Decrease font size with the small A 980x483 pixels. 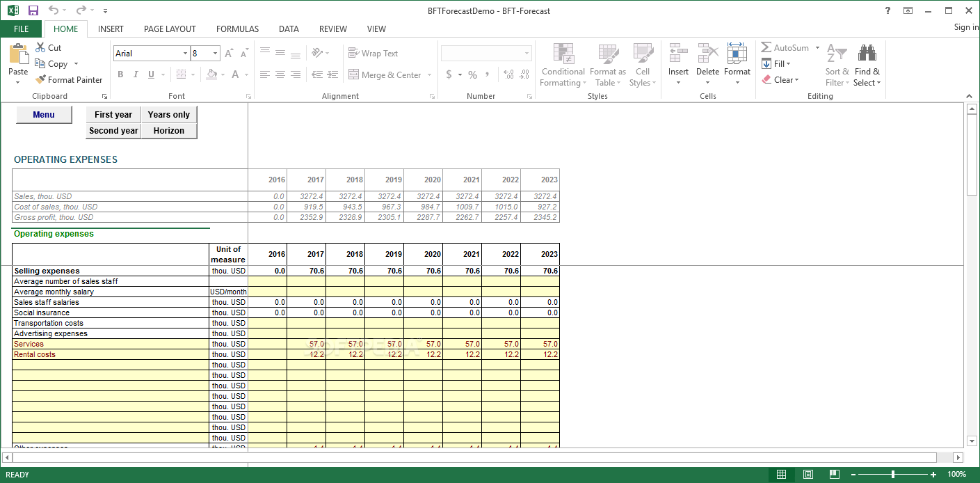pos(244,54)
